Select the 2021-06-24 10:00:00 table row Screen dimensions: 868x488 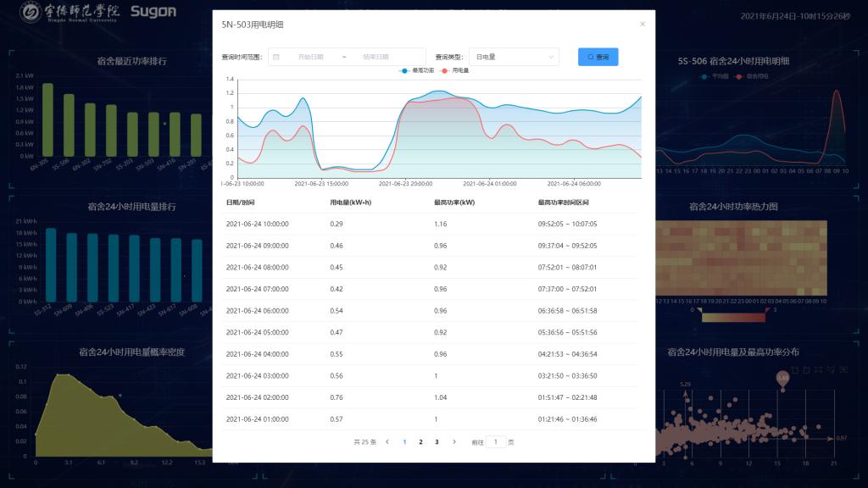[433, 224]
